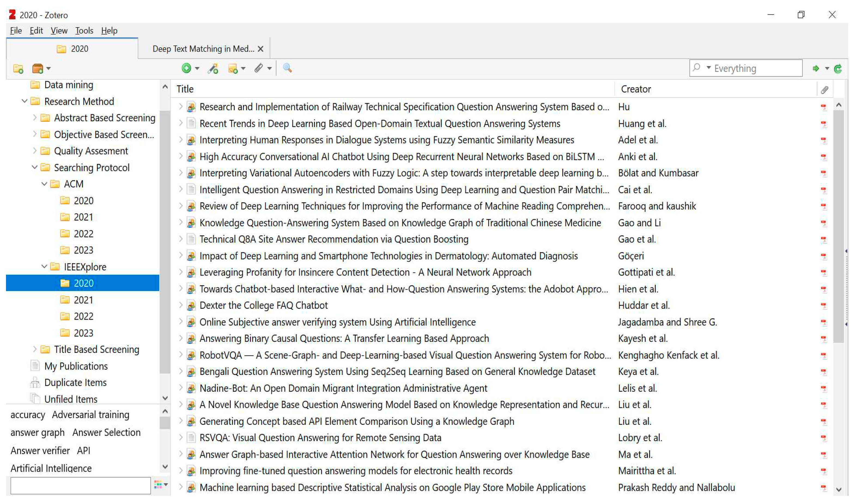Click the tag filter input field
The width and height of the screenshot is (854, 504).
tap(81, 485)
